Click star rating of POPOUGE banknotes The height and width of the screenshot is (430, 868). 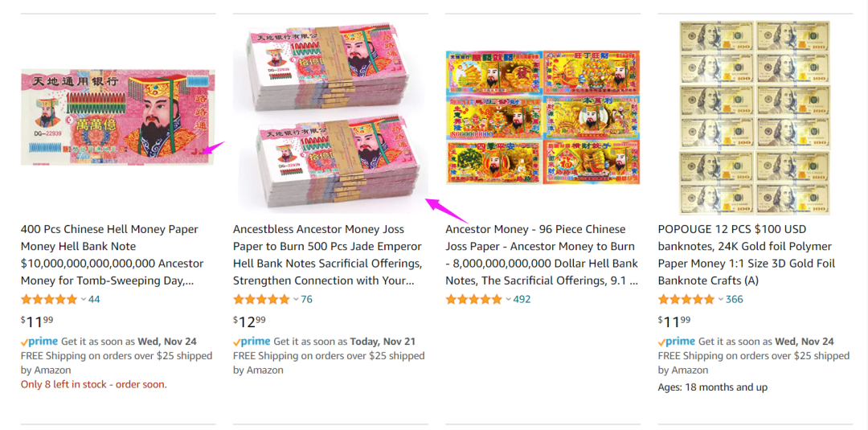686,300
